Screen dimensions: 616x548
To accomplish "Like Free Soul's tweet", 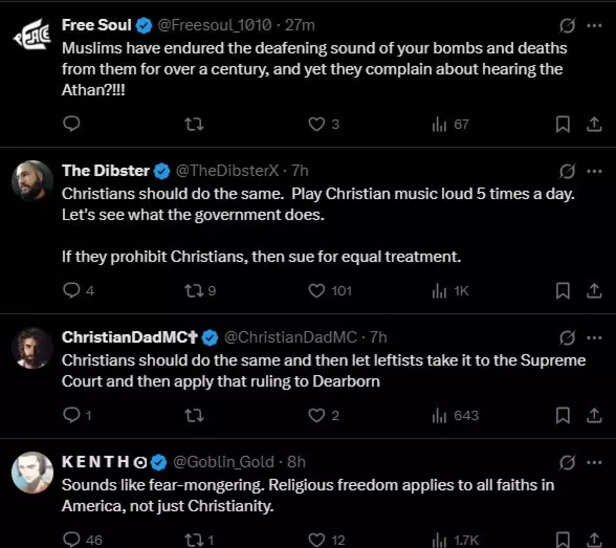I will 317,125.
